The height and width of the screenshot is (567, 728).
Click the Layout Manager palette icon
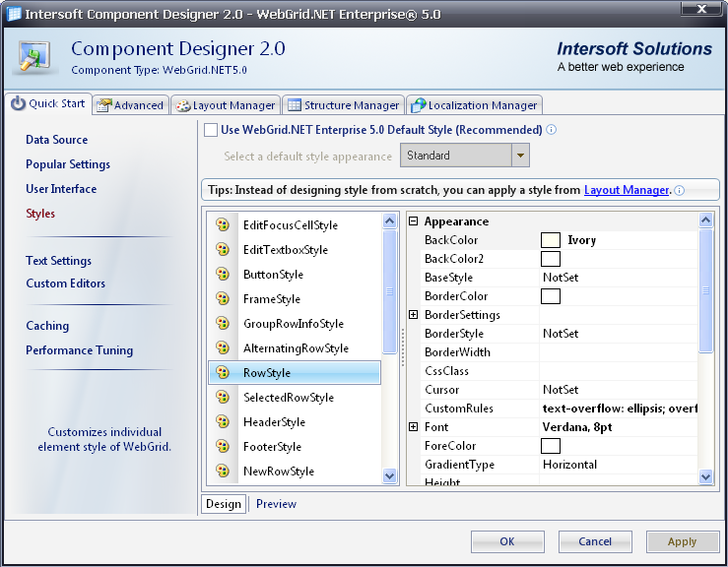183,105
